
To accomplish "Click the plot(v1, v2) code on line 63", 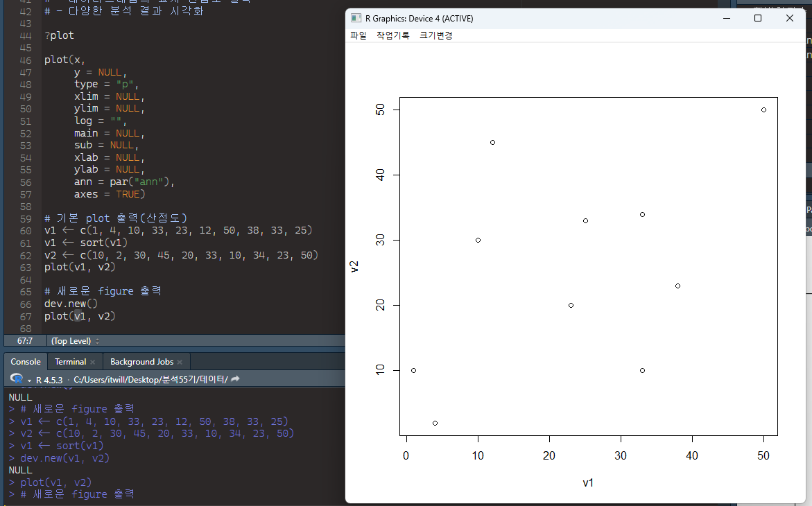I will pyautogui.click(x=80, y=267).
